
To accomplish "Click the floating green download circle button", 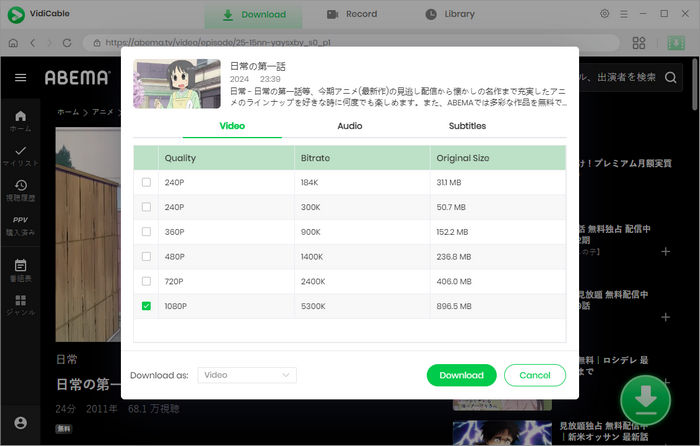I will (x=646, y=400).
